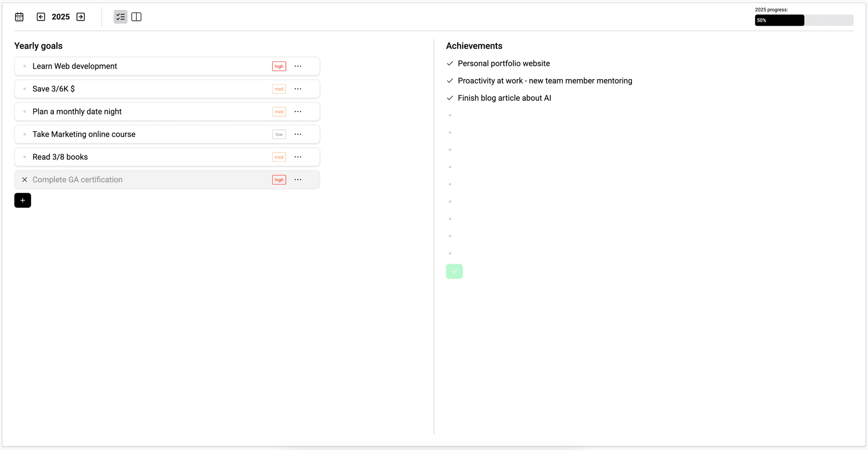Open the calendar icon in the toolbar

19,17
